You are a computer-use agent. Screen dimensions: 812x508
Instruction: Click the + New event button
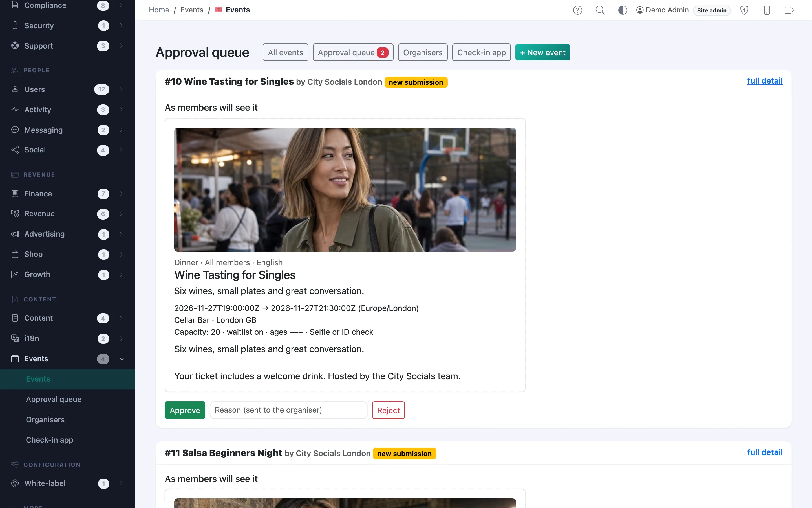(x=542, y=52)
